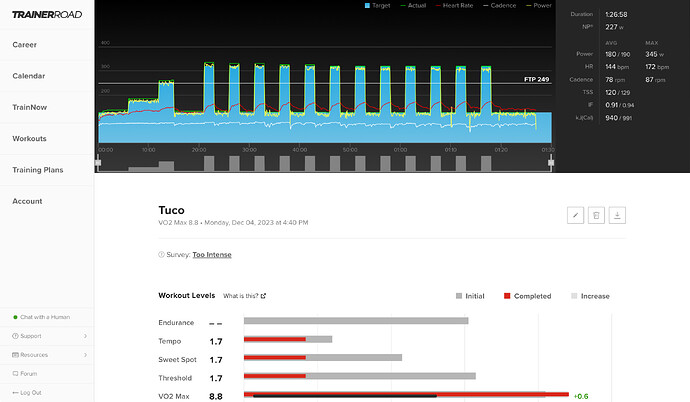This screenshot has height=402, width=690.
Task: Open the Account page
Action: click(x=27, y=201)
